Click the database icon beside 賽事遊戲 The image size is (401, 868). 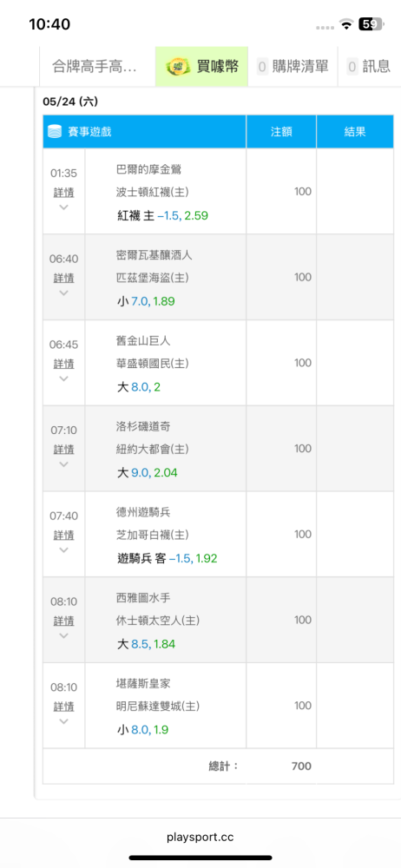click(55, 132)
